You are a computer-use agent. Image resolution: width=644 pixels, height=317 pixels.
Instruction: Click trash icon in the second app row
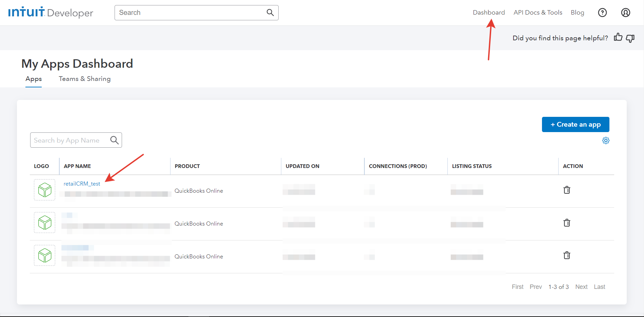567,223
